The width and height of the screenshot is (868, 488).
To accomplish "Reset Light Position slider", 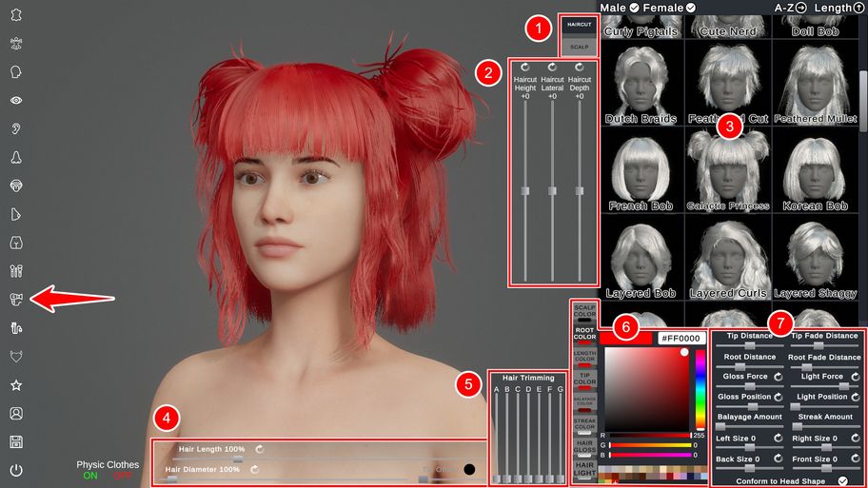I will (856, 397).
